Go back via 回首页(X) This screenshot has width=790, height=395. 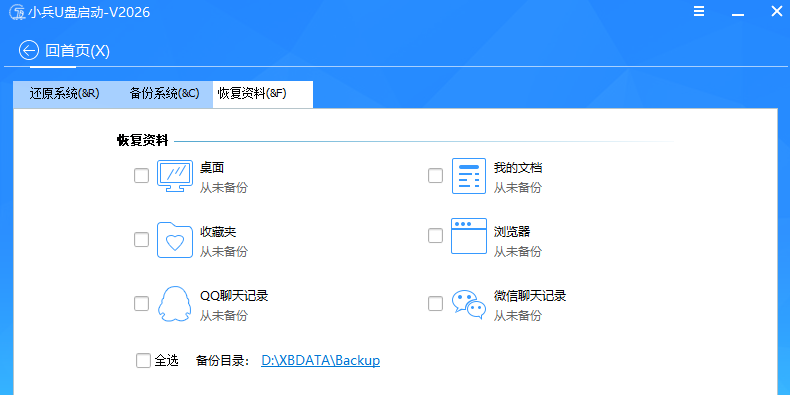[64, 50]
